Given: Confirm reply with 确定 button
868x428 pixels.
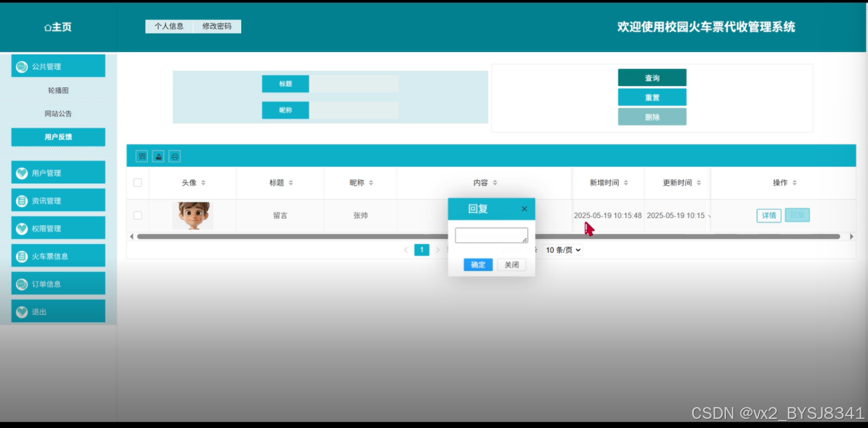Looking at the screenshot, I should pos(478,264).
